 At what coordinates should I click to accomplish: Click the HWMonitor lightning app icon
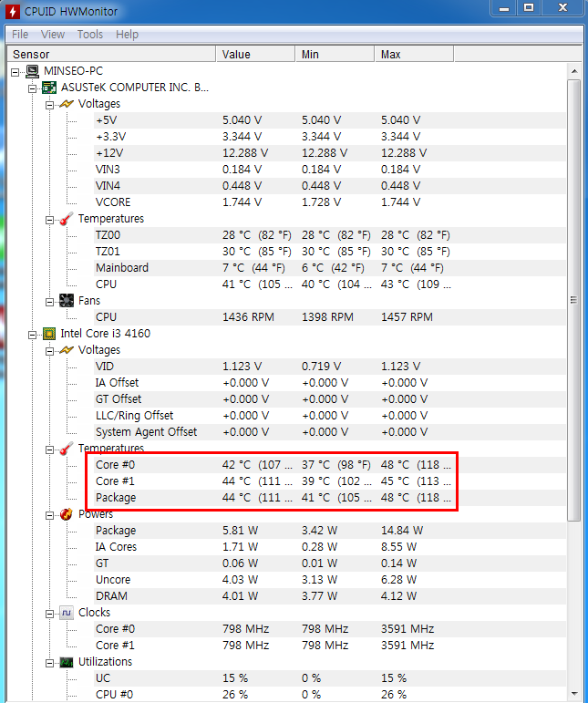[13, 11]
